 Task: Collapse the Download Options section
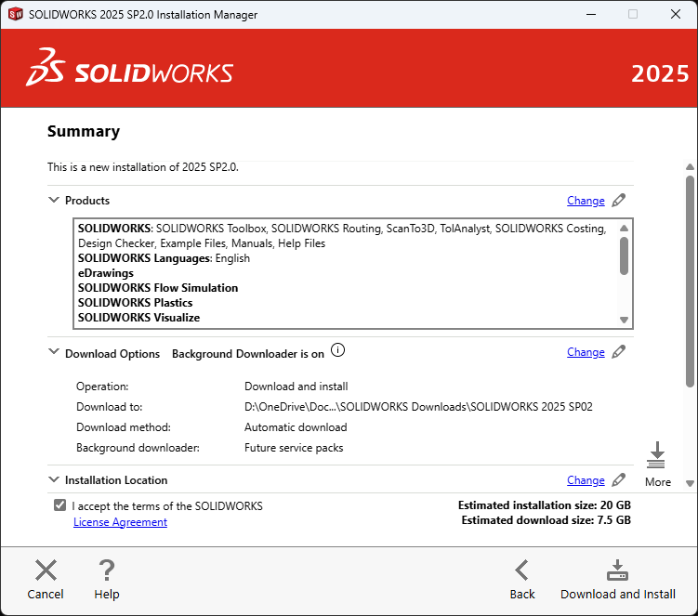(53, 353)
